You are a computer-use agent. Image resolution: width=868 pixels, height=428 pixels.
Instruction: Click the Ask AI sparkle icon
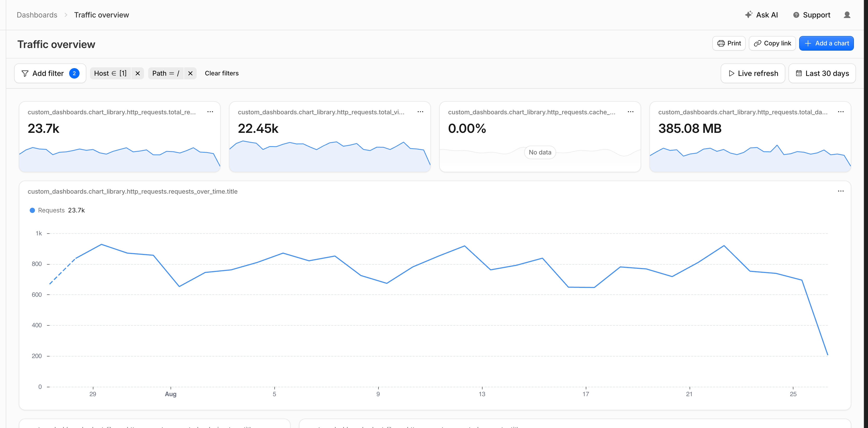(x=748, y=15)
